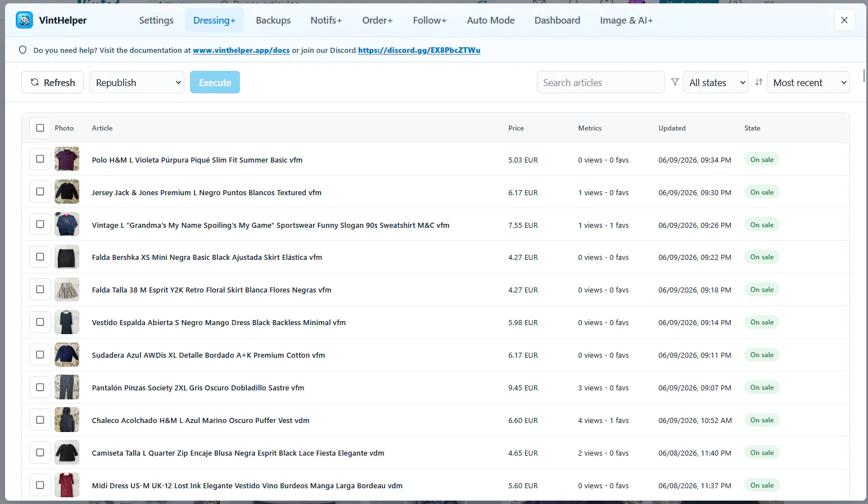
Task: Open the Discord invite link
Action: 419,50
